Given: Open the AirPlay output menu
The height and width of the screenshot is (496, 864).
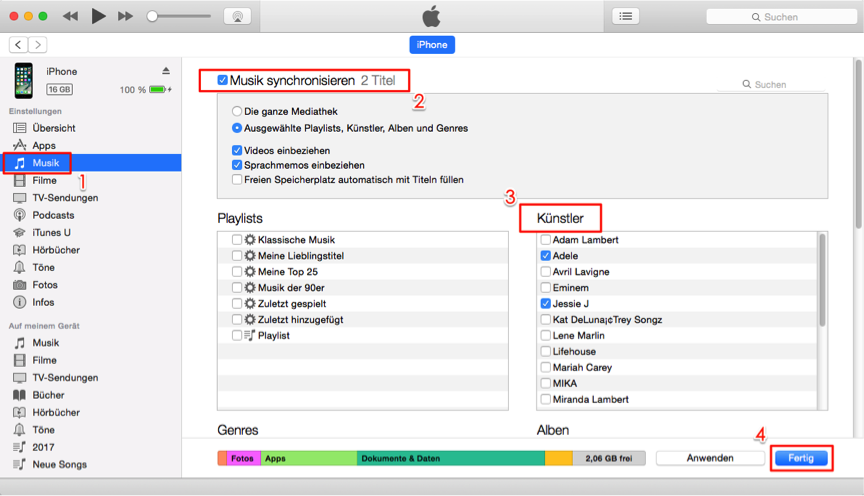Looking at the screenshot, I should pyautogui.click(x=237, y=16).
